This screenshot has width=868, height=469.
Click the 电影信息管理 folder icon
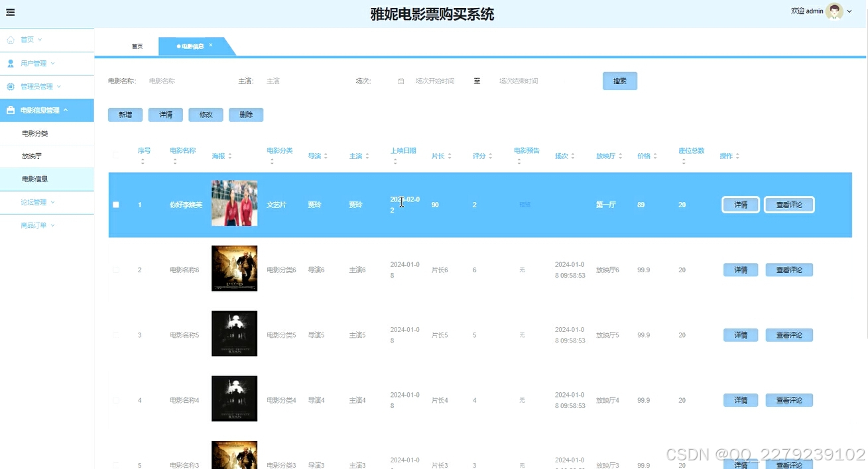pyautogui.click(x=9, y=109)
